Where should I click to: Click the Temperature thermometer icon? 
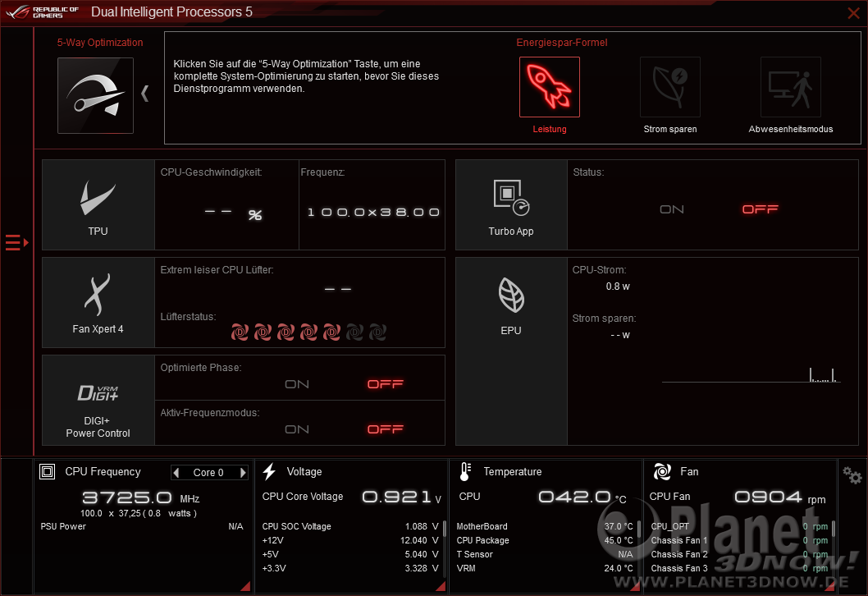pos(465,471)
